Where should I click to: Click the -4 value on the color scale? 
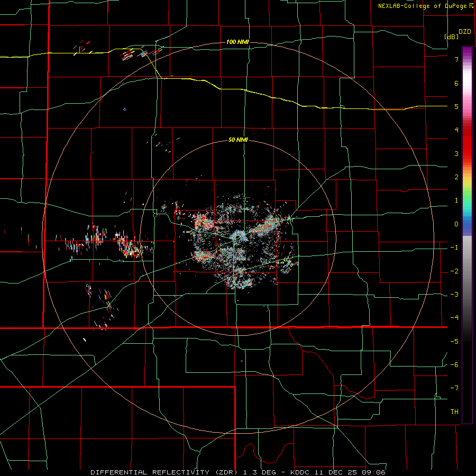tap(454, 318)
